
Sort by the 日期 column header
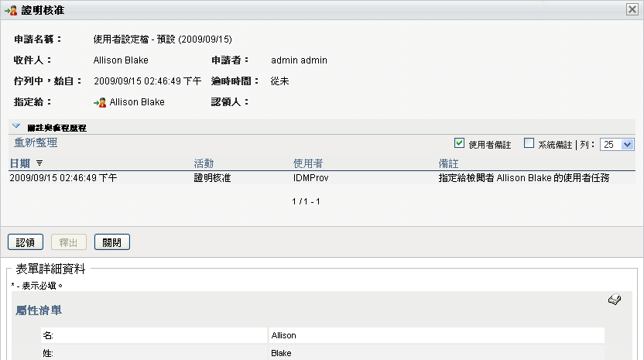tap(19, 163)
